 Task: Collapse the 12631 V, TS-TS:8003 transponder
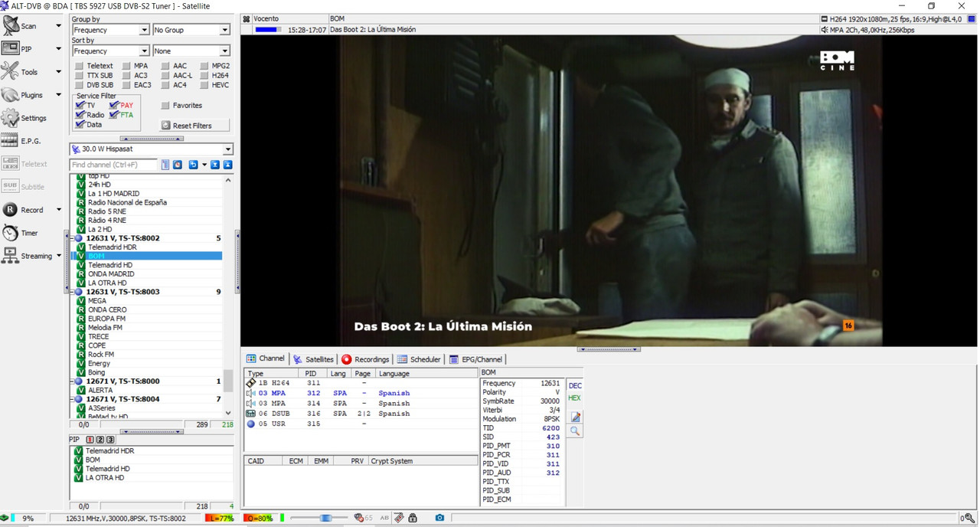coord(71,292)
